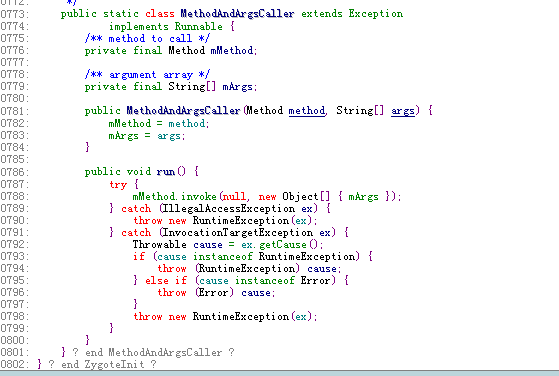This screenshot has width=559, height=376.
Task: Click instanceof on line 0793
Action: pos(223,257)
